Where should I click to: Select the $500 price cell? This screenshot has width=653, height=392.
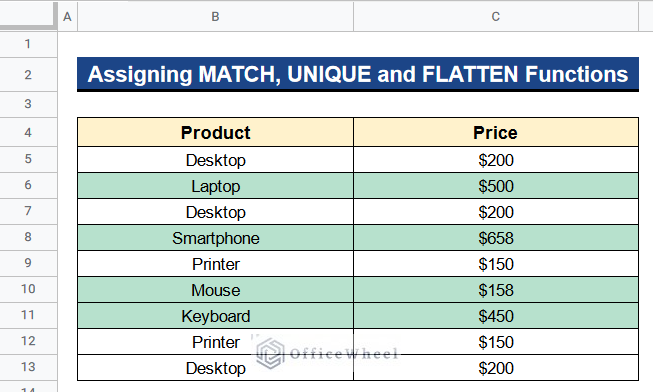point(496,186)
